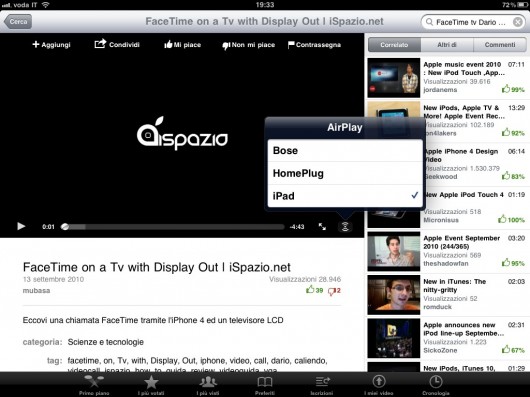Tap the Wi-Fi status icon
Screen dimensions: 530x397
(45, 5)
